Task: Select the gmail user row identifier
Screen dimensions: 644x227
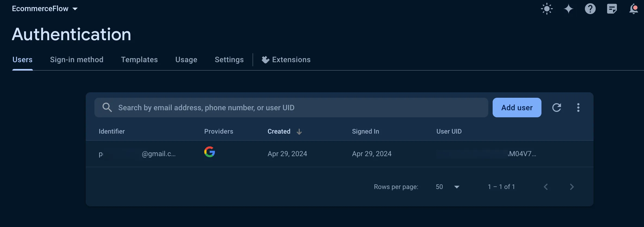Action: point(137,154)
